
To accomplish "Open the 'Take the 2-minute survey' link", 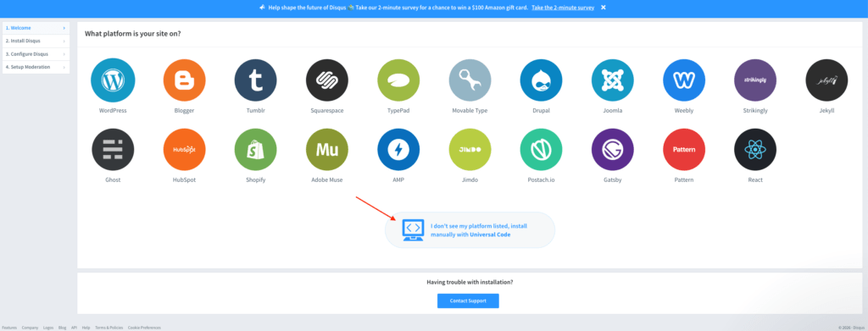I will tap(563, 8).
